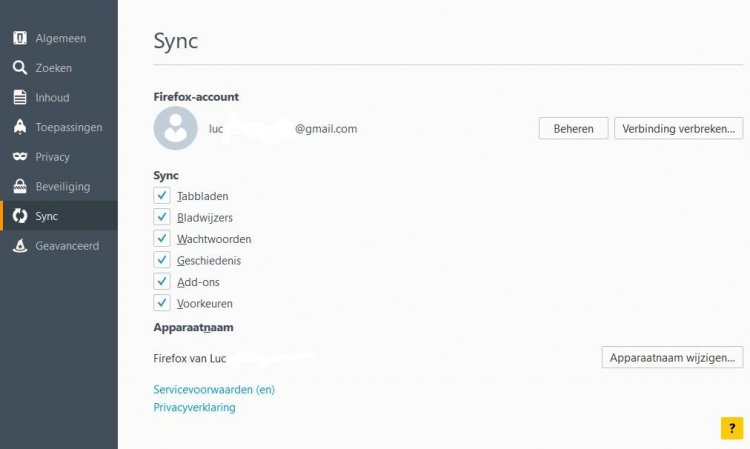Click Apparaatnaam wijzigen button
Viewport: 750px width, 449px height.
pyautogui.click(x=673, y=357)
